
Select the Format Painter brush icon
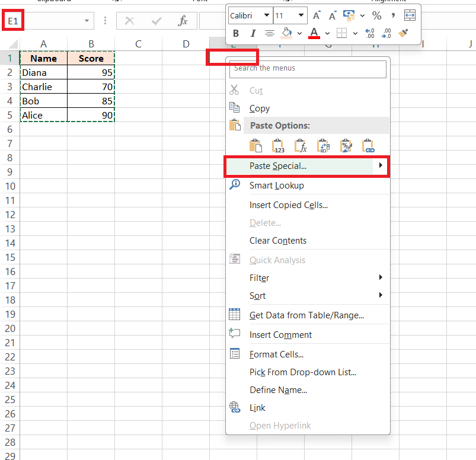404,33
